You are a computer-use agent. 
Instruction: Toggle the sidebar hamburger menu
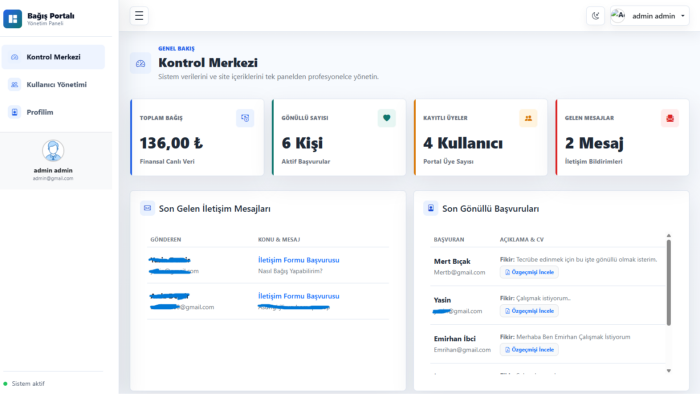[139, 16]
